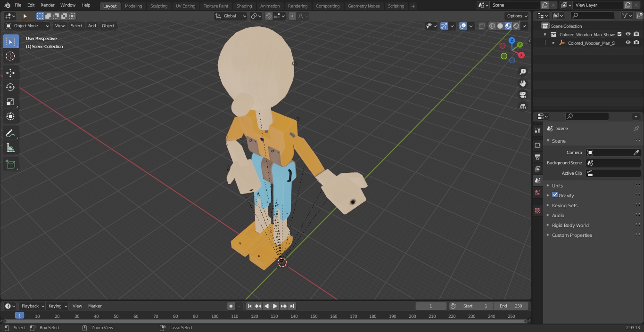Click the pan view hand icon

523,83
